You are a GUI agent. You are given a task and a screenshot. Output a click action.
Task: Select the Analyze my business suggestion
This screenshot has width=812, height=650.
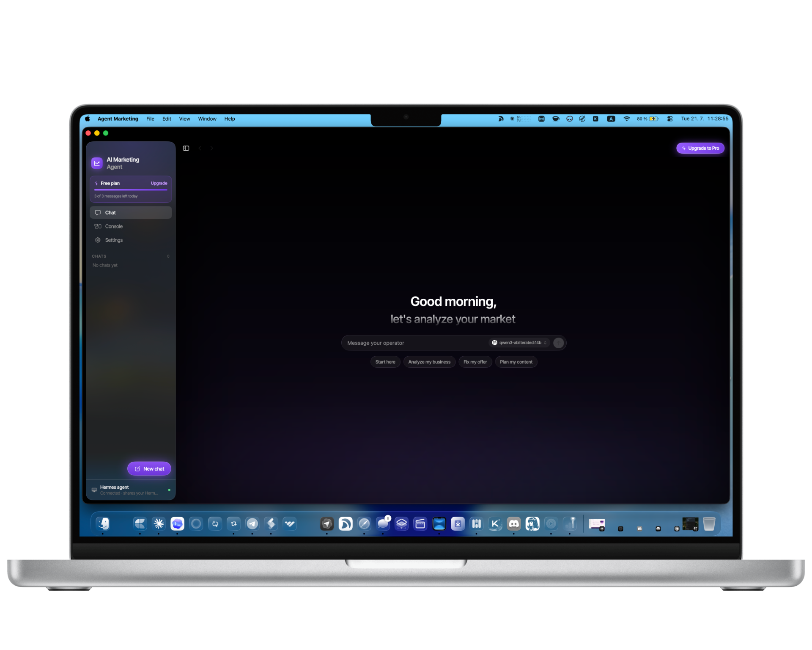pyautogui.click(x=429, y=362)
